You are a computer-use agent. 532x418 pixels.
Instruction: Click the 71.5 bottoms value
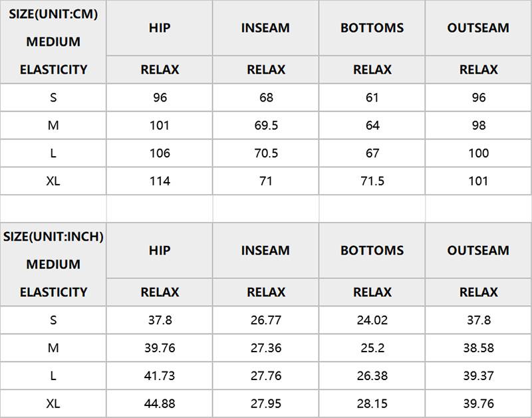[372, 181]
